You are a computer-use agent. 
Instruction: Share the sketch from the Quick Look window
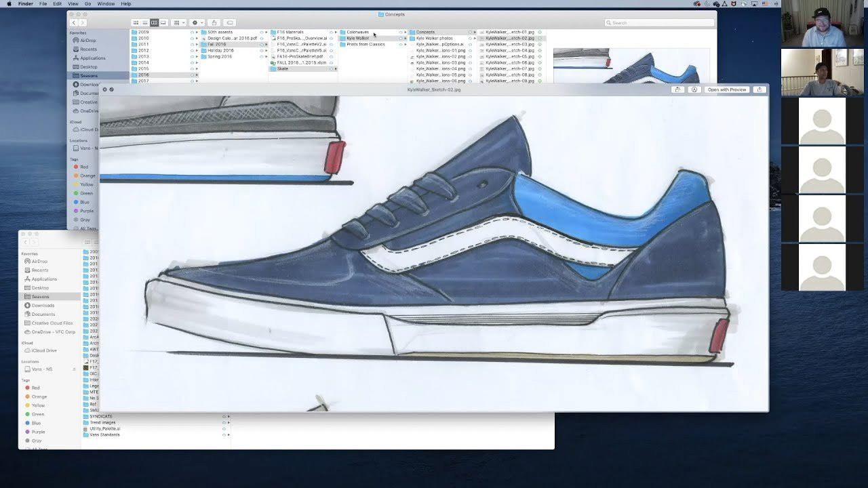click(760, 89)
